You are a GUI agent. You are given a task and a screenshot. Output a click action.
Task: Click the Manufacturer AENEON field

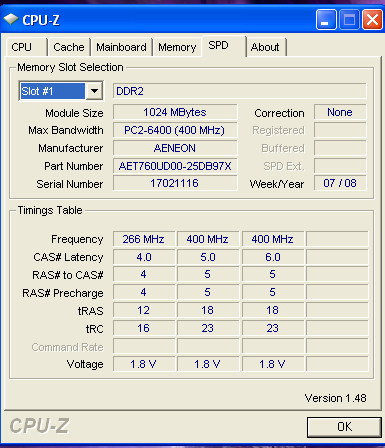pyautogui.click(x=175, y=148)
